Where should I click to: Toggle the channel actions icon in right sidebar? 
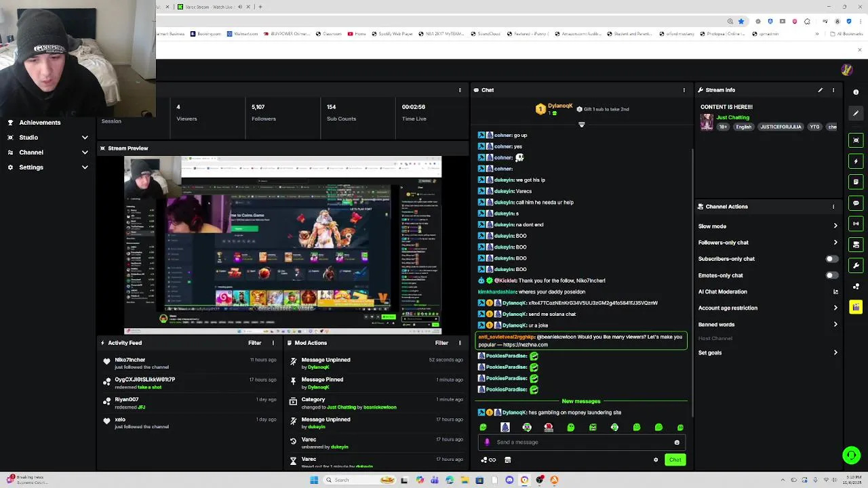point(856,245)
